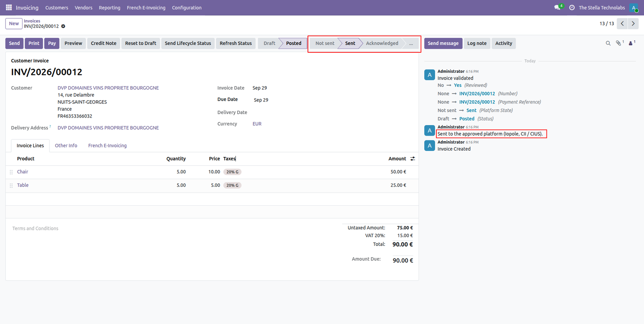Image resolution: width=644 pixels, height=324 pixels.
Task: Click Refresh Status
Action: (236, 43)
